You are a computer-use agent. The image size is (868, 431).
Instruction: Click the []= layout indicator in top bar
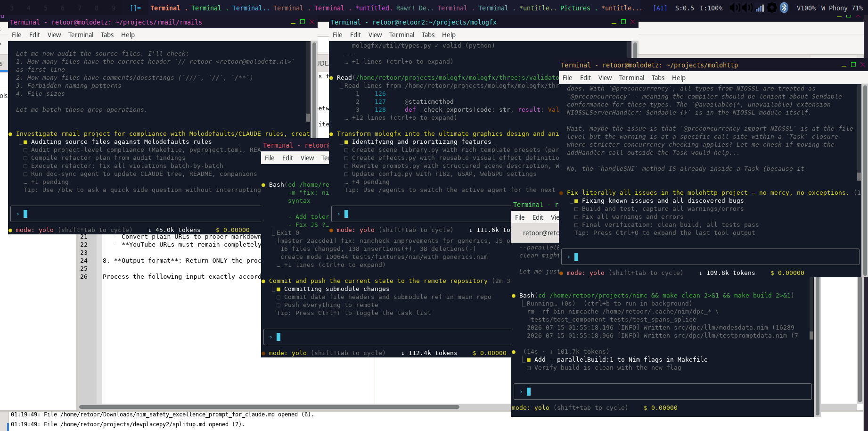(x=135, y=8)
